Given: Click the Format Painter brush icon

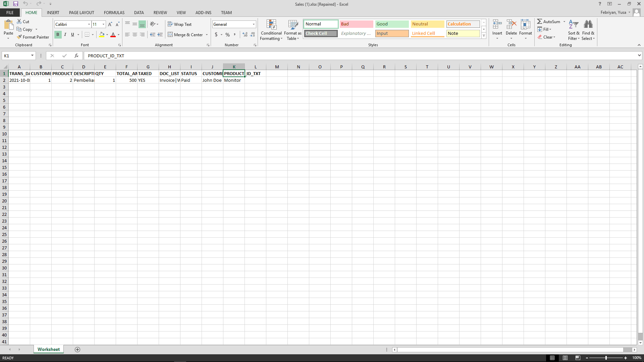Looking at the screenshot, I should 19,37.
